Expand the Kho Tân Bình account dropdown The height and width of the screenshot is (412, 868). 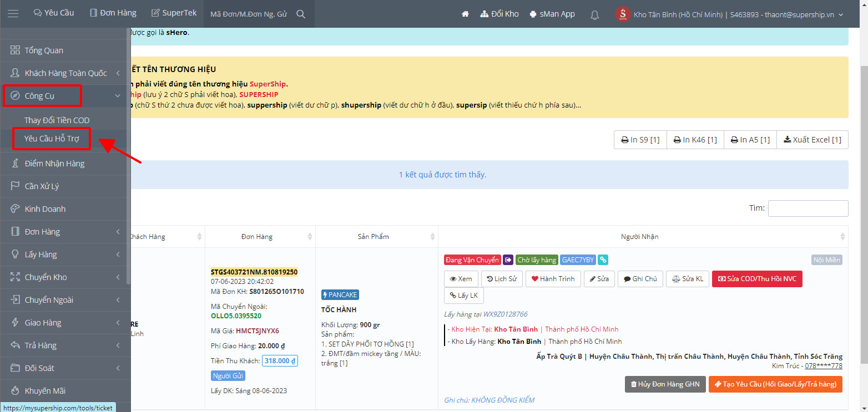pos(738,14)
